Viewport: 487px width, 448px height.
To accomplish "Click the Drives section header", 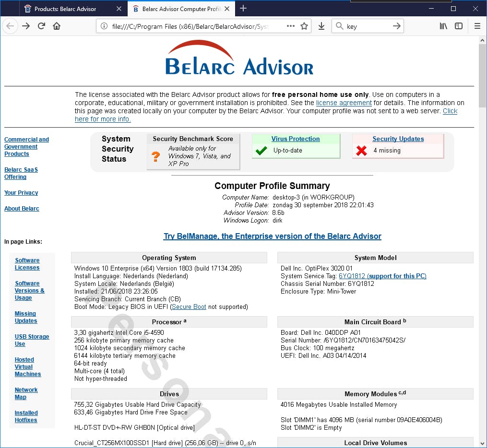I will pyautogui.click(x=169, y=394).
